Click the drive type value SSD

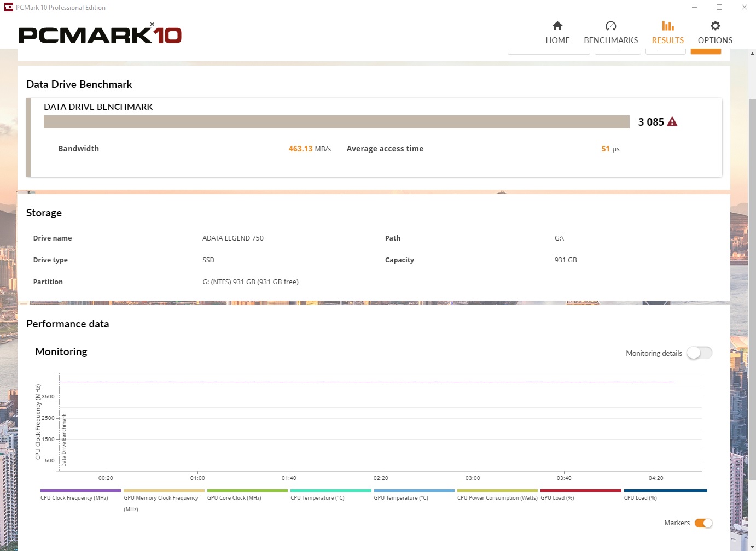point(208,260)
